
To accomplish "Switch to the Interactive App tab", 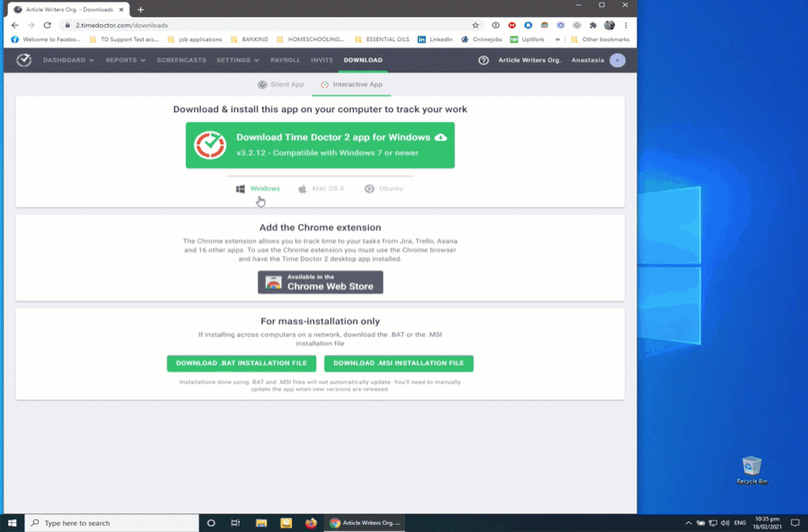I will click(x=351, y=84).
